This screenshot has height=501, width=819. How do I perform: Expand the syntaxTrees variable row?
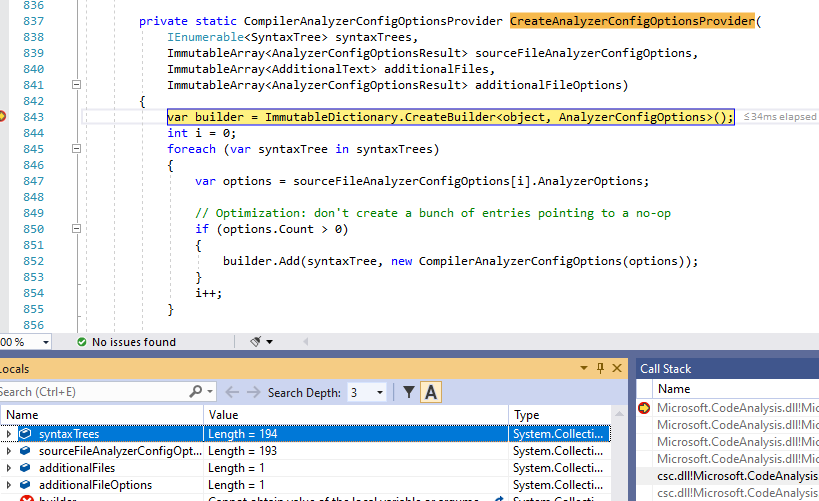coord(8,434)
